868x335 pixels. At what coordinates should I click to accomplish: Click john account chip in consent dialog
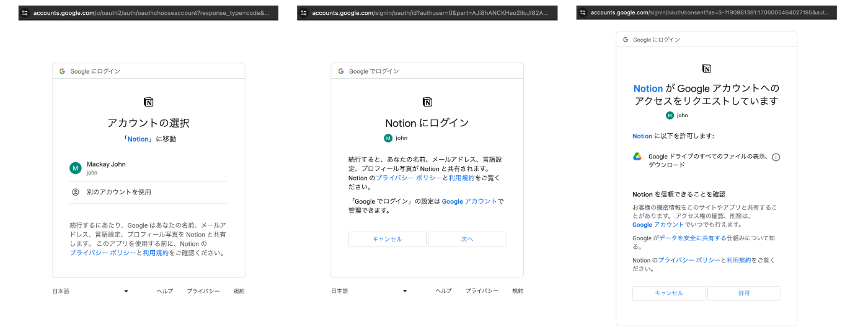tap(677, 115)
